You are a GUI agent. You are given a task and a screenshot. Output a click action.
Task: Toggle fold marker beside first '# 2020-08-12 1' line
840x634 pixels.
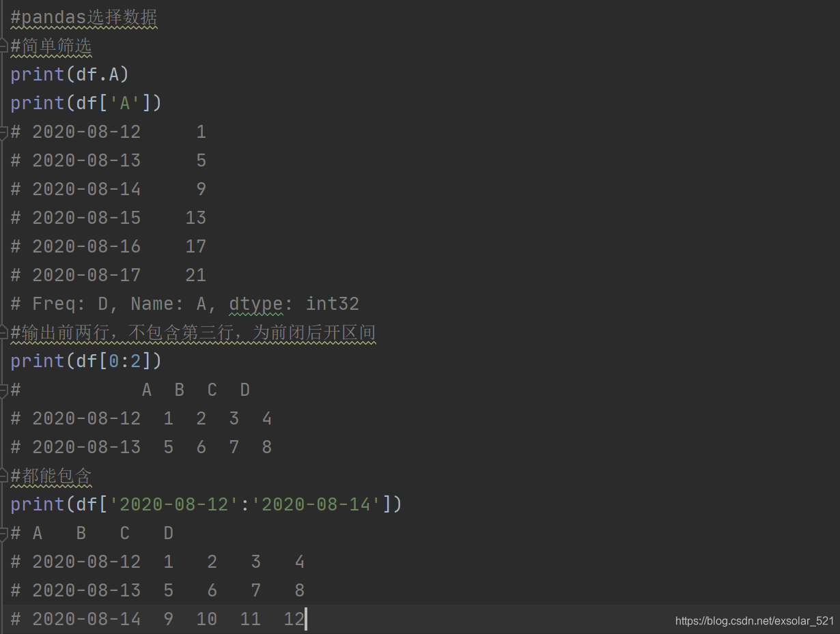click(x=3, y=132)
